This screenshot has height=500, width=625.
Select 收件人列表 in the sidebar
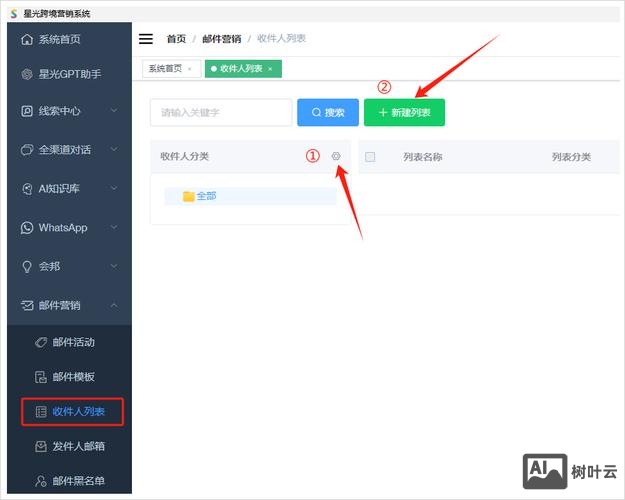pos(73,411)
